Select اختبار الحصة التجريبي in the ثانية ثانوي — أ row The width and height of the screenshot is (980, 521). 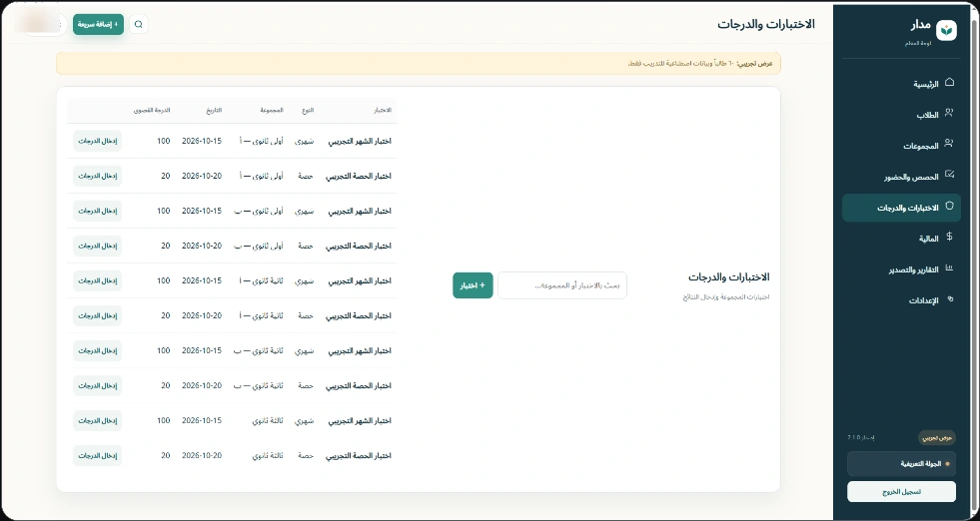point(359,316)
